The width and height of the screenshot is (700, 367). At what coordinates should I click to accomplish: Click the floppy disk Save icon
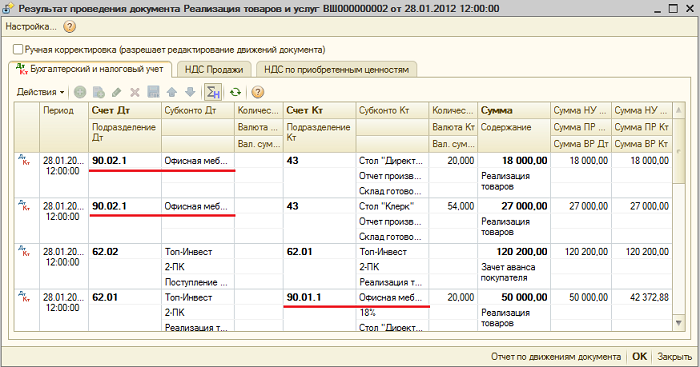pos(153,92)
